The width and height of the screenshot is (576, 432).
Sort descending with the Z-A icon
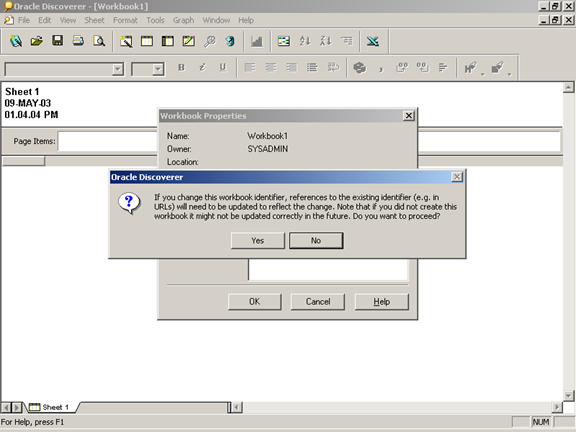pyautogui.click(x=326, y=41)
